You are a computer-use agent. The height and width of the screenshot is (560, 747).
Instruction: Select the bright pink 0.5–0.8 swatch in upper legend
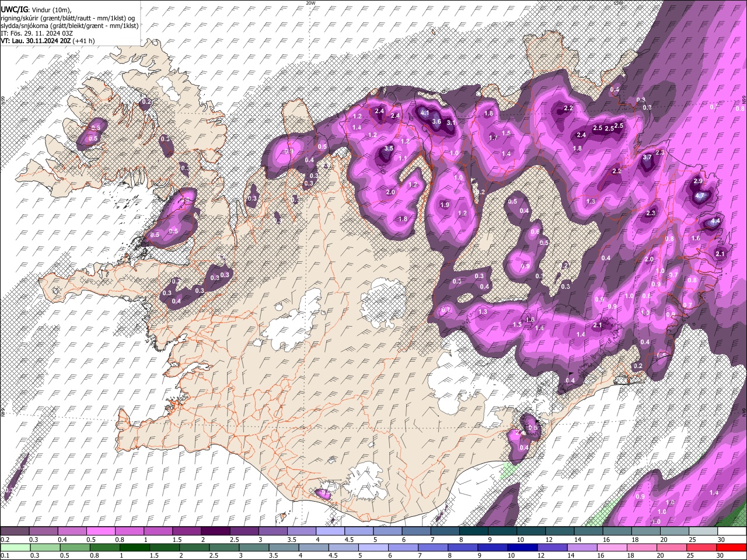pos(100,531)
